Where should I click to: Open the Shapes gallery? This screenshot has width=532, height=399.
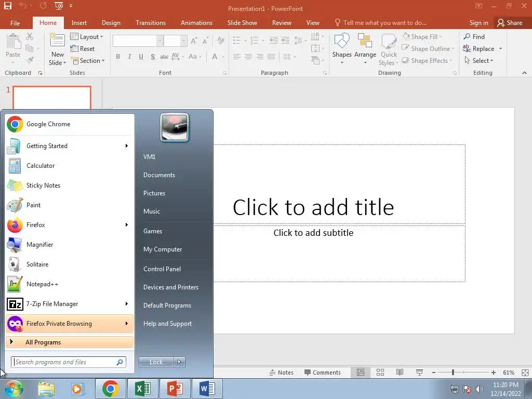pos(342,48)
